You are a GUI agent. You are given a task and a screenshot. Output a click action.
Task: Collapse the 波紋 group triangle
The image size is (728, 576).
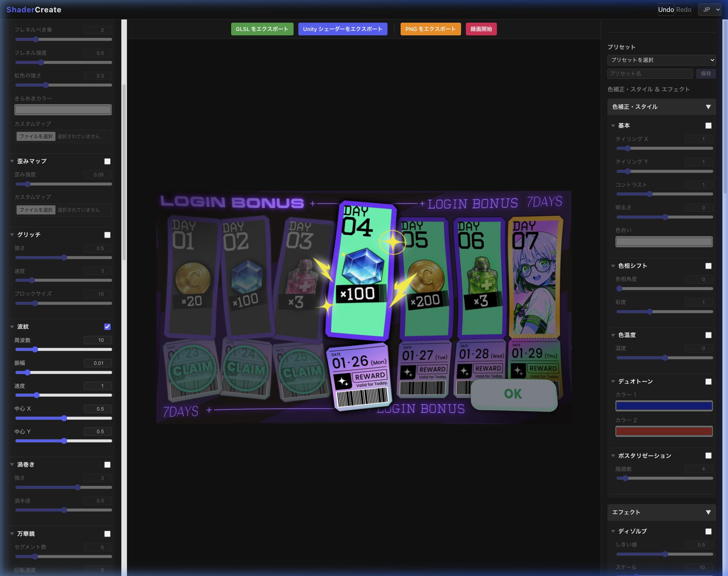(x=12, y=327)
